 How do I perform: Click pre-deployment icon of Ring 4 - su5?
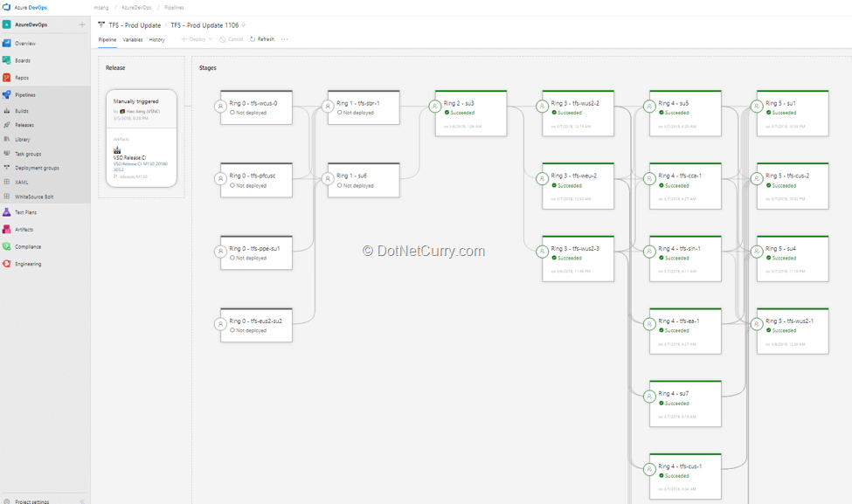[x=649, y=107]
